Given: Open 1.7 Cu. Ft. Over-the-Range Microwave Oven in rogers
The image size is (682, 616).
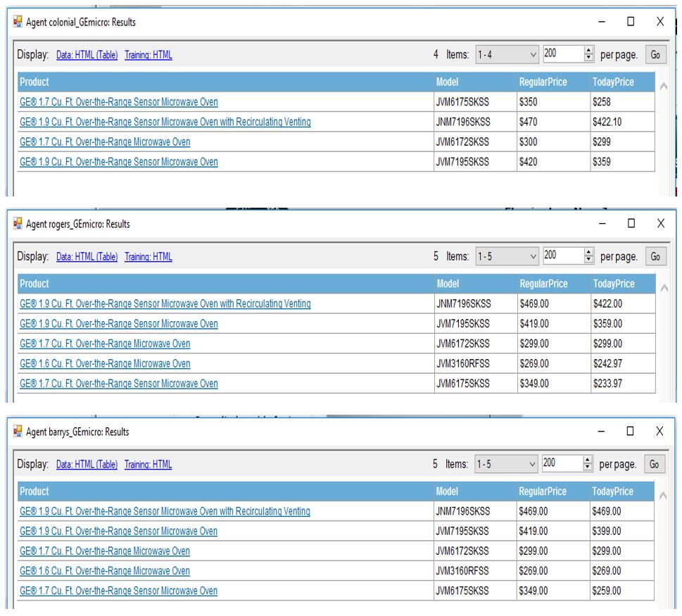Looking at the screenshot, I should [105, 344].
